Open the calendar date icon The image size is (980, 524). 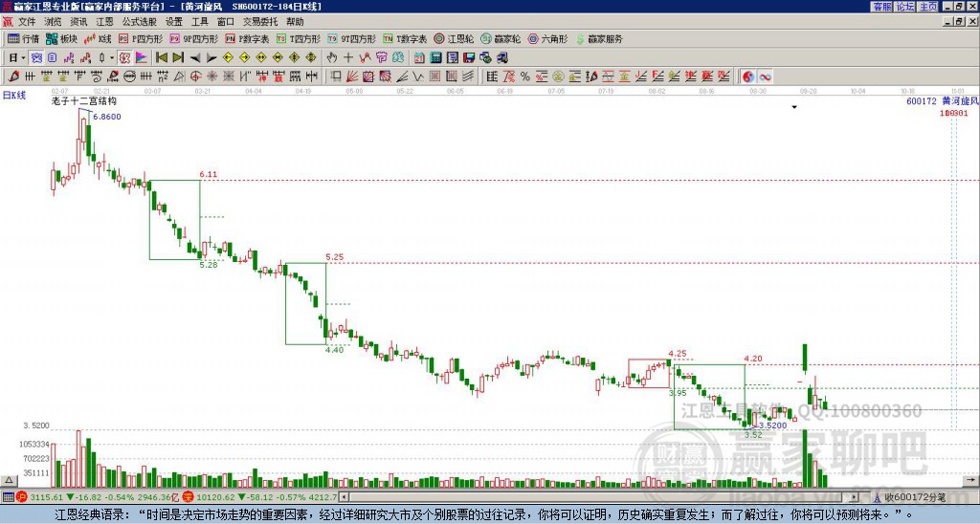(419, 58)
